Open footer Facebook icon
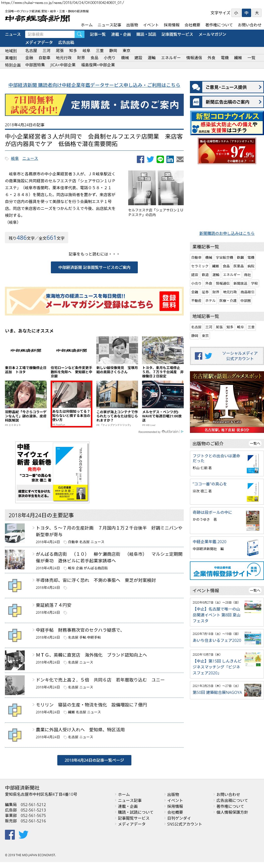This screenshot has height=868, width=264. pyautogui.click(x=10, y=834)
